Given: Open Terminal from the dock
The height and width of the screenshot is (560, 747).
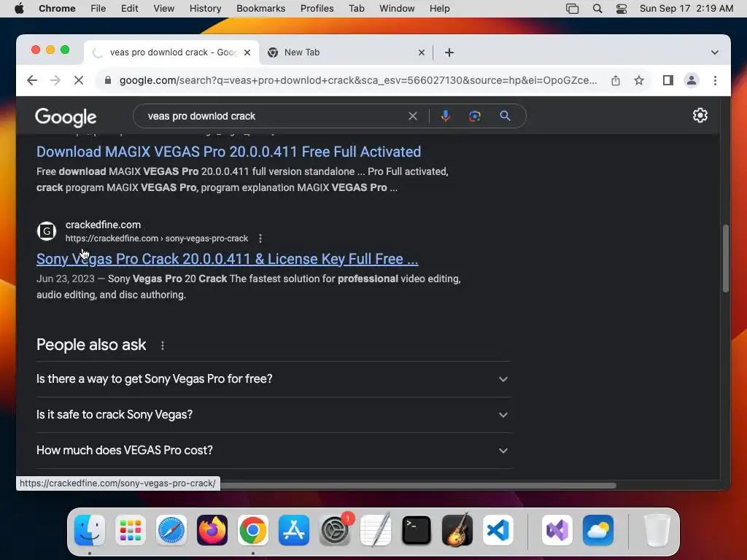Looking at the screenshot, I should click(x=417, y=530).
